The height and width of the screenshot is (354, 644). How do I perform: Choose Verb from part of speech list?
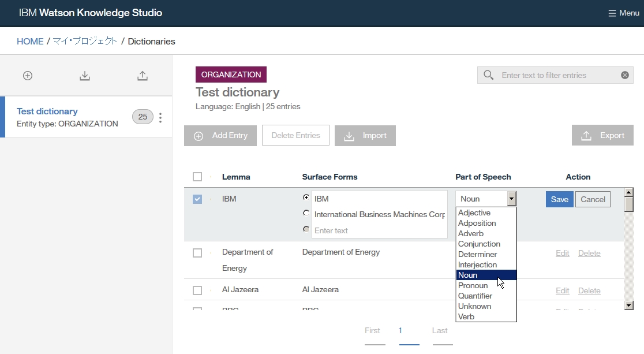pyautogui.click(x=466, y=316)
